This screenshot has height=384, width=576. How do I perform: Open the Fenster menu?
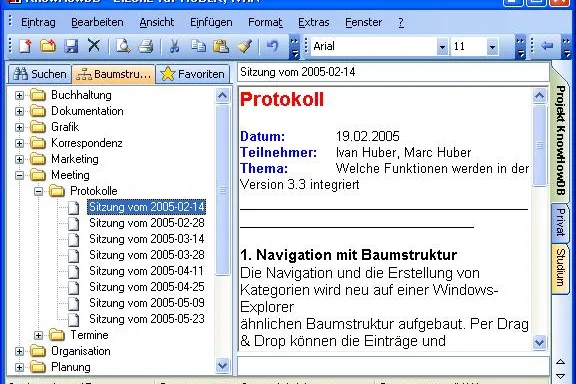click(364, 22)
